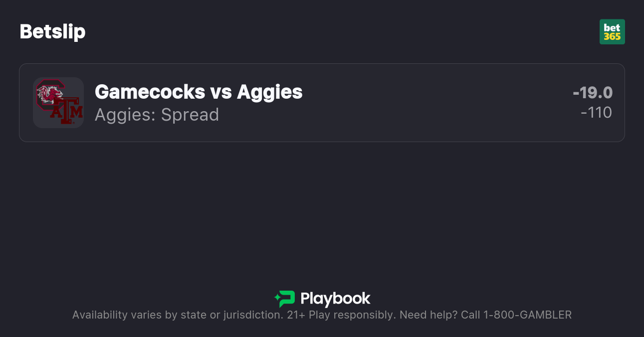
Task: Toggle the Aggies spread selection
Action: click(157, 115)
